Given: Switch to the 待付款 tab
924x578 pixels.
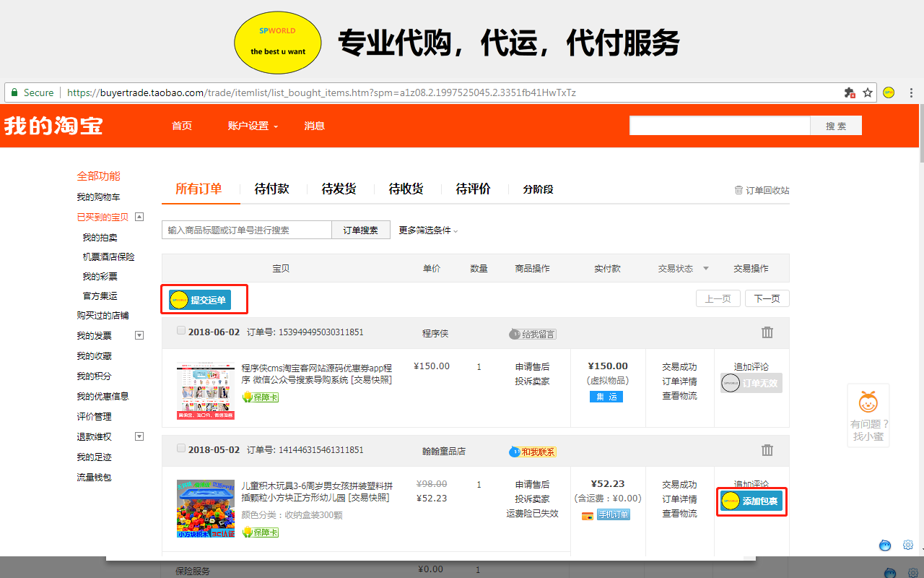Looking at the screenshot, I should (x=271, y=189).
